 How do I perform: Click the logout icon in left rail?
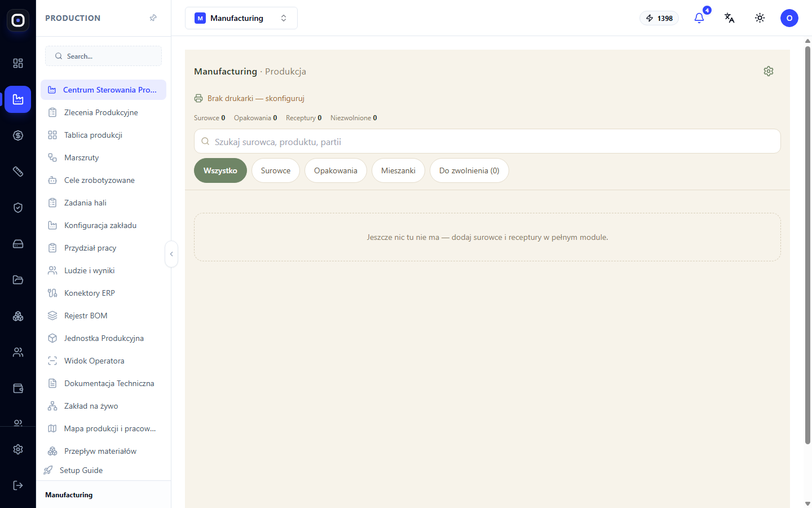coord(18,485)
